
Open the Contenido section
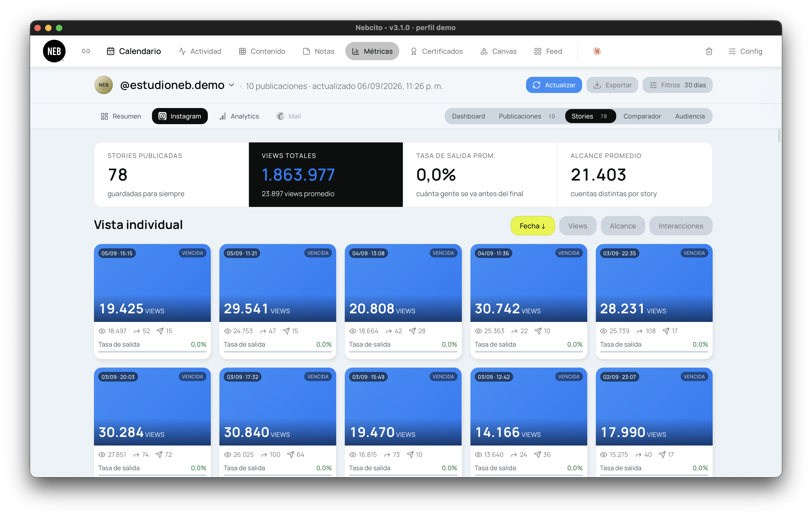click(x=262, y=51)
